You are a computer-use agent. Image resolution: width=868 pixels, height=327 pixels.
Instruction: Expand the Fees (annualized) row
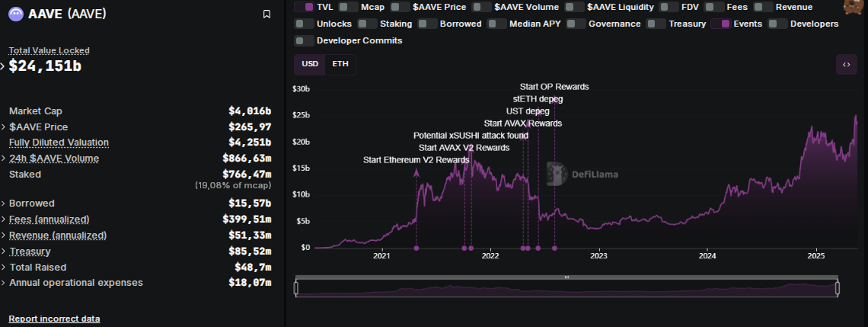point(2,220)
